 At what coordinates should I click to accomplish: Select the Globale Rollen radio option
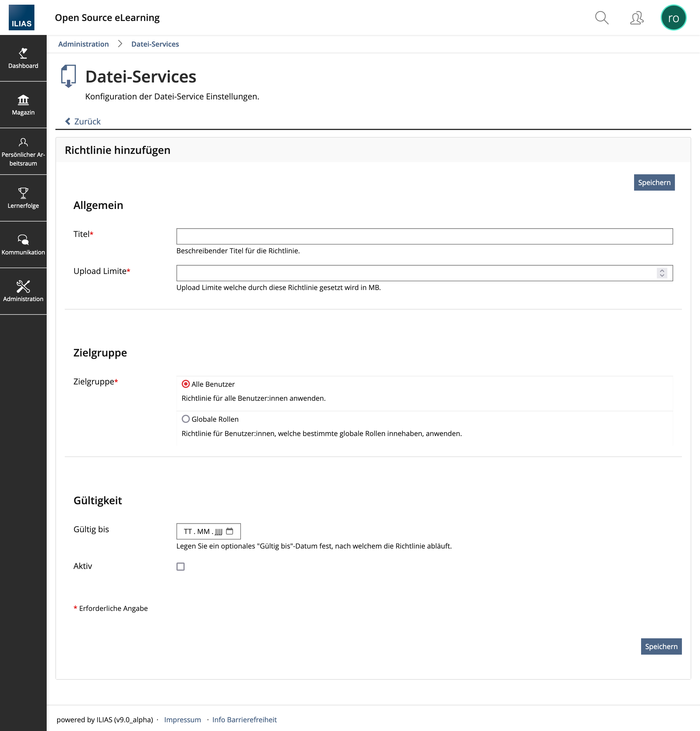185,419
